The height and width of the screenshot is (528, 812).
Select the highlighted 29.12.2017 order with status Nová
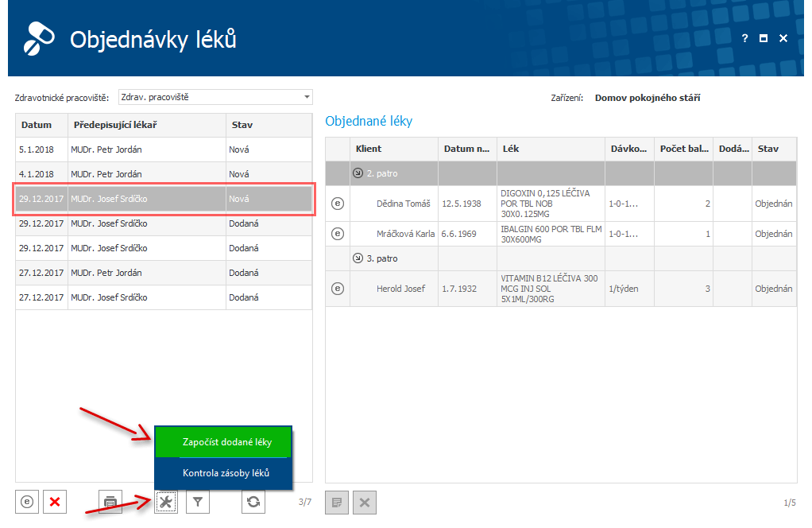164,199
